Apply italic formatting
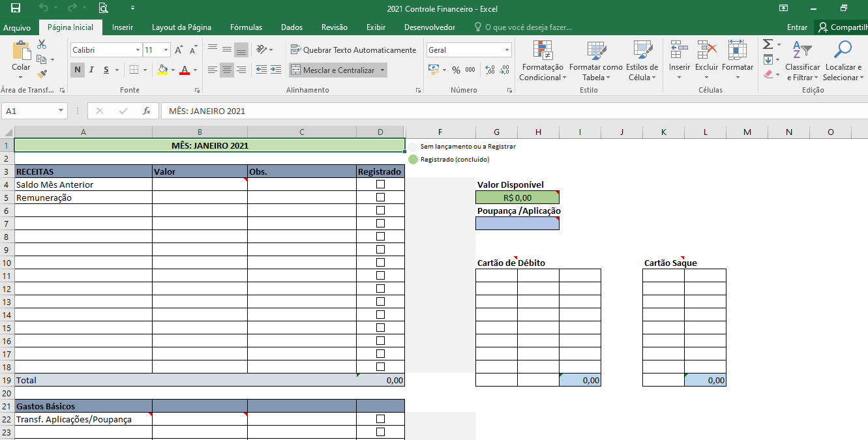 coord(91,69)
